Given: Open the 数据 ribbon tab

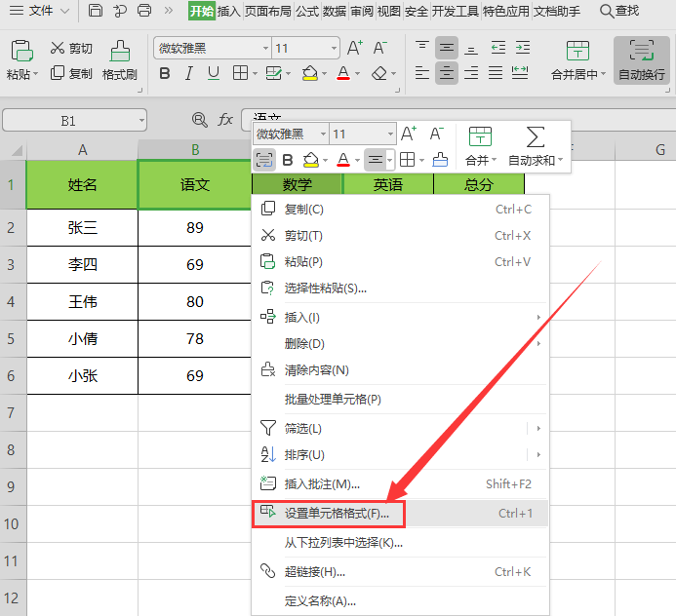Looking at the screenshot, I should coord(335,11).
